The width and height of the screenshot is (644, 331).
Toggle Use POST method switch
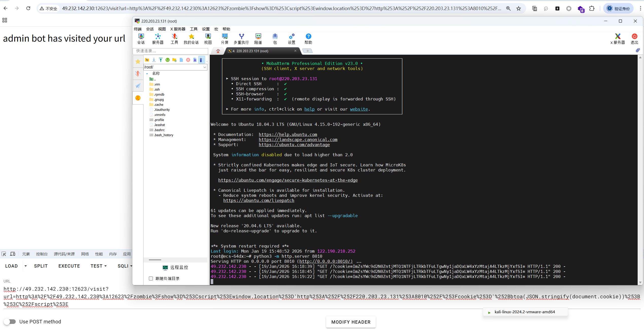coord(10,322)
